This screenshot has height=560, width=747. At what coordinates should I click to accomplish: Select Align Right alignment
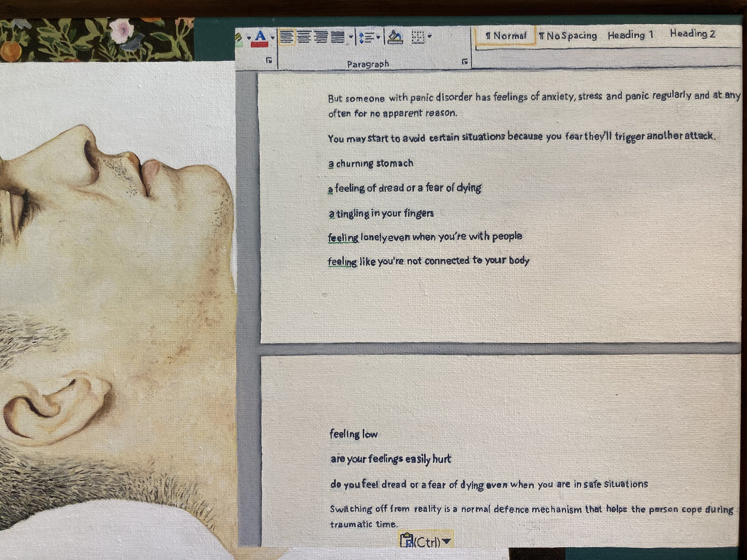coord(321,37)
